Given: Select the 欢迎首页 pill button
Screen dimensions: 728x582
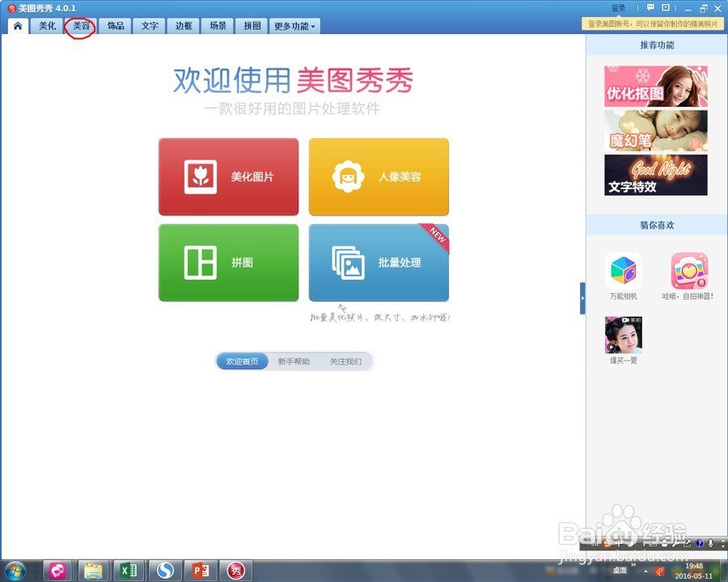Looking at the screenshot, I should tap(243, 361).
